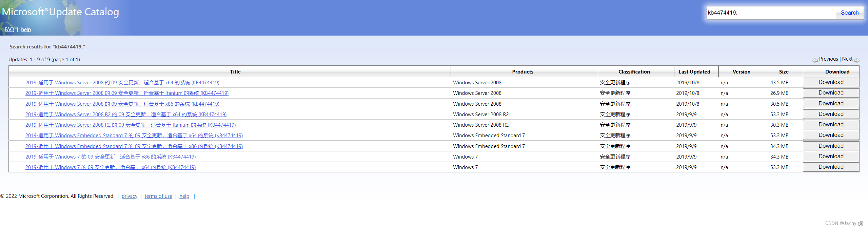Sort by Last Updated column header

pos(694,72)
